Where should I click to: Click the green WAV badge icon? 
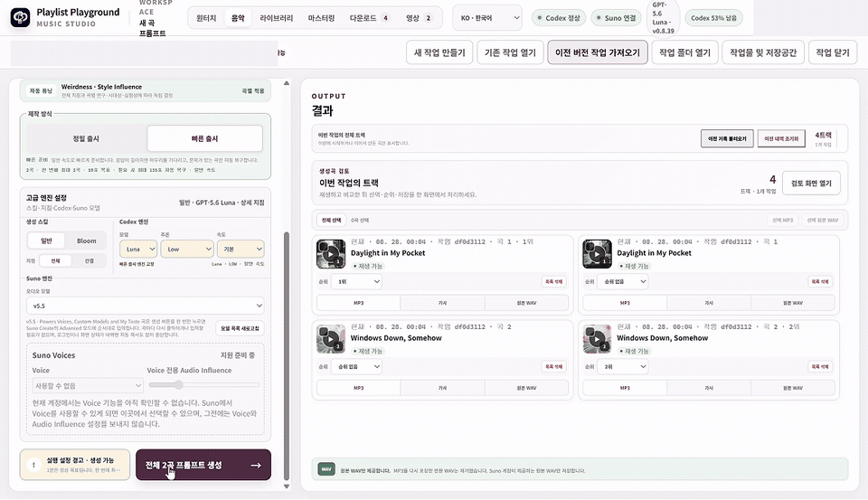click(326, 469)
